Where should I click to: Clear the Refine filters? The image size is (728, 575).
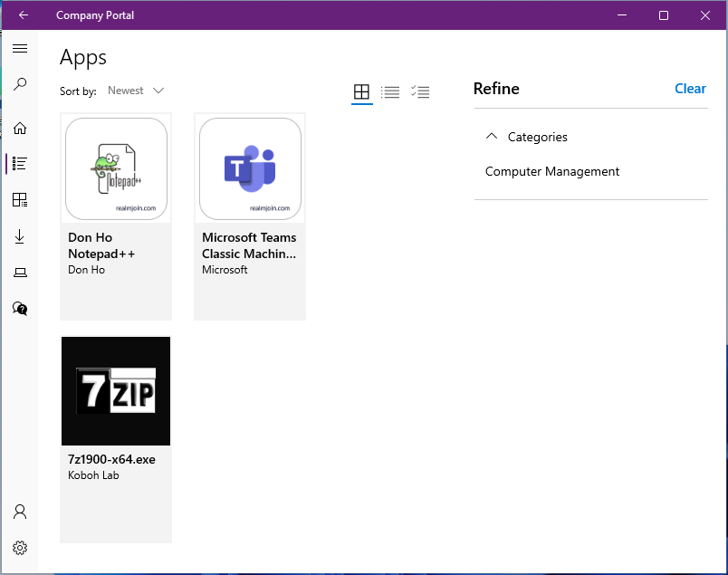click(690, 89)
